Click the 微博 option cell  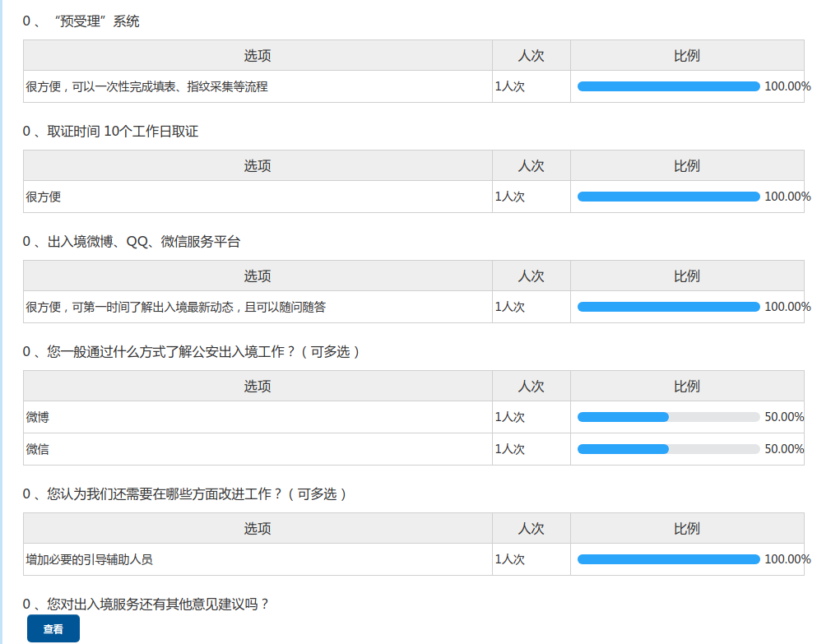tap(38, 417)
